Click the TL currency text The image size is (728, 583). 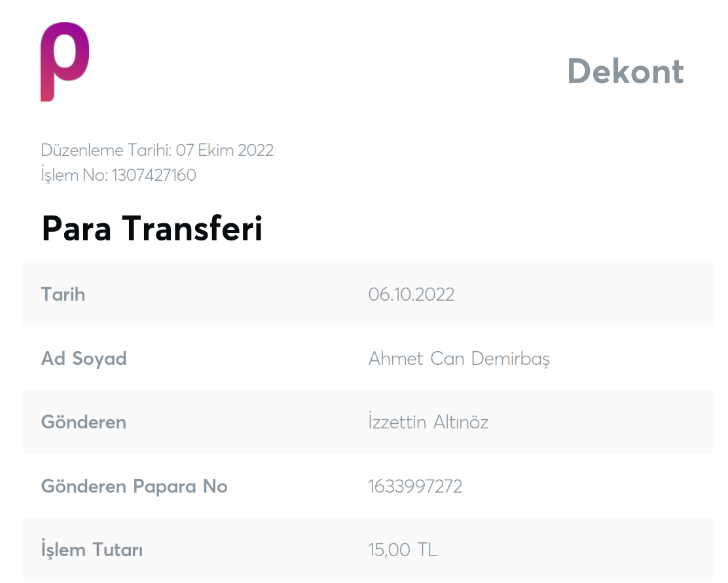pos(427,550)
